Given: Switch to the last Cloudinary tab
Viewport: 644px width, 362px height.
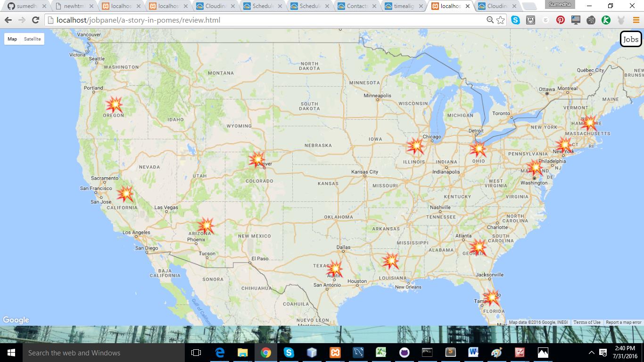Looking at the screenshot, I should click(x=498, y=6).
